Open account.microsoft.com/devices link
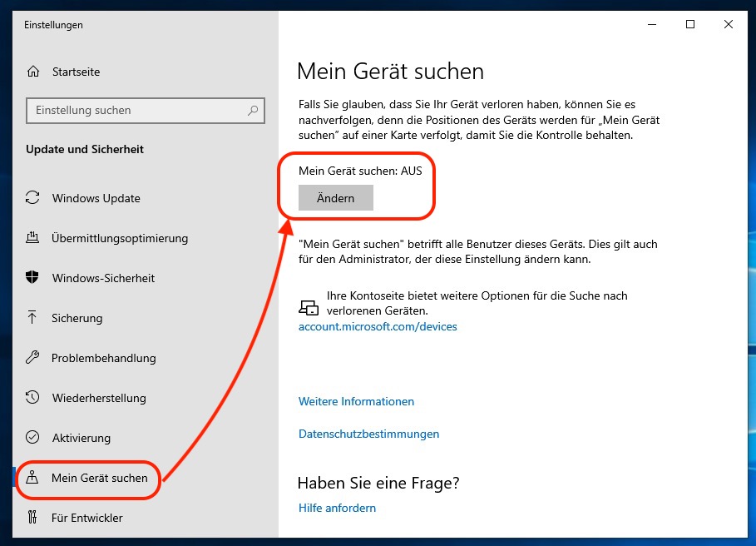This screenshot has width=756, height=546. click(x=378, y=326)
